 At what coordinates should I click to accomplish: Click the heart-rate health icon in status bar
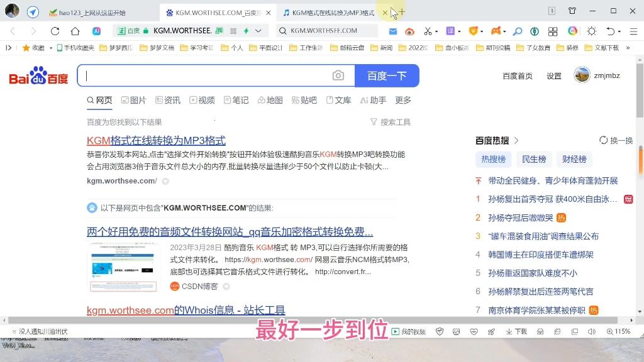coord(474,332)
